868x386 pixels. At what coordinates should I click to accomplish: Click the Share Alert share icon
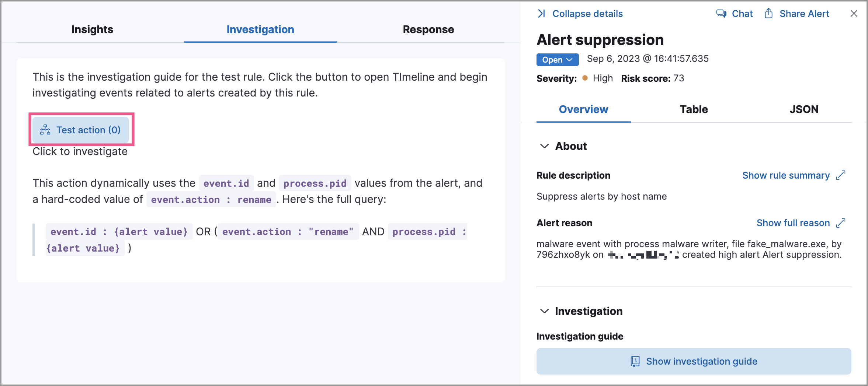(768, 13)
